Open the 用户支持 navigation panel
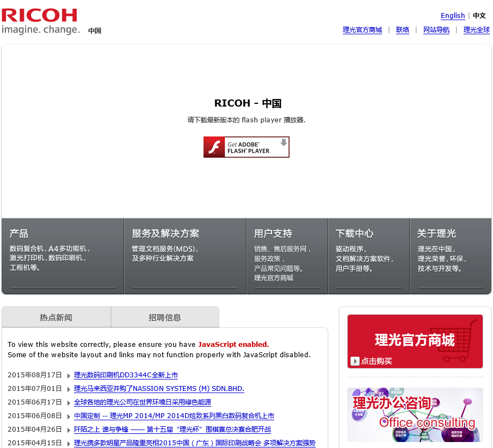The height and width of the screenshot is (448, 493). click(x=287, y=256)
